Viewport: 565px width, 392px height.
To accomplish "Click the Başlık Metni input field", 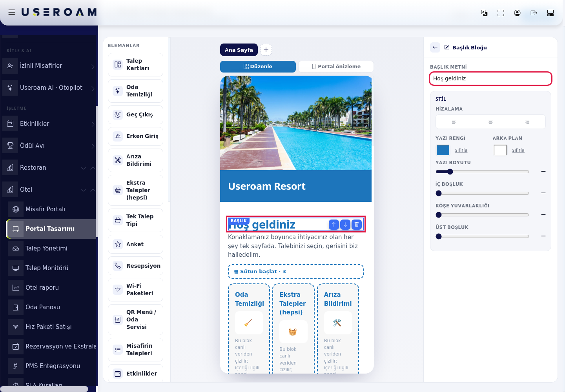I will pyautogui.click(x=490, y=78).
